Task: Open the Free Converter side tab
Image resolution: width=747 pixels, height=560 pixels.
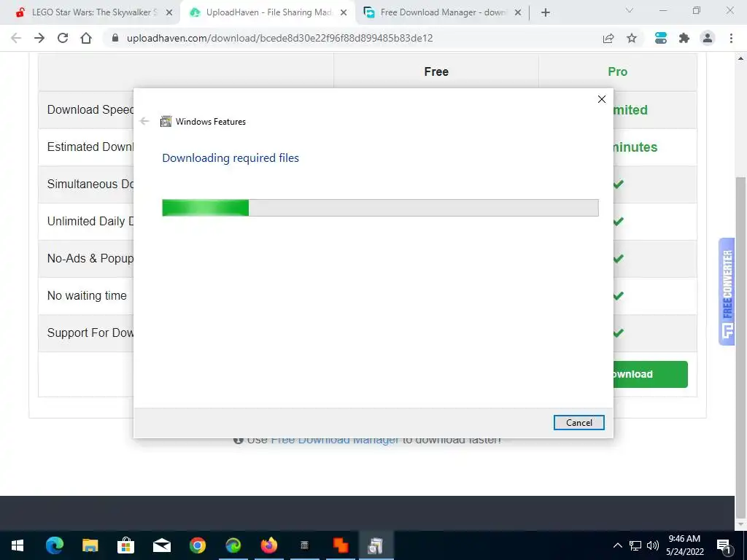Action: pos(727,292)
